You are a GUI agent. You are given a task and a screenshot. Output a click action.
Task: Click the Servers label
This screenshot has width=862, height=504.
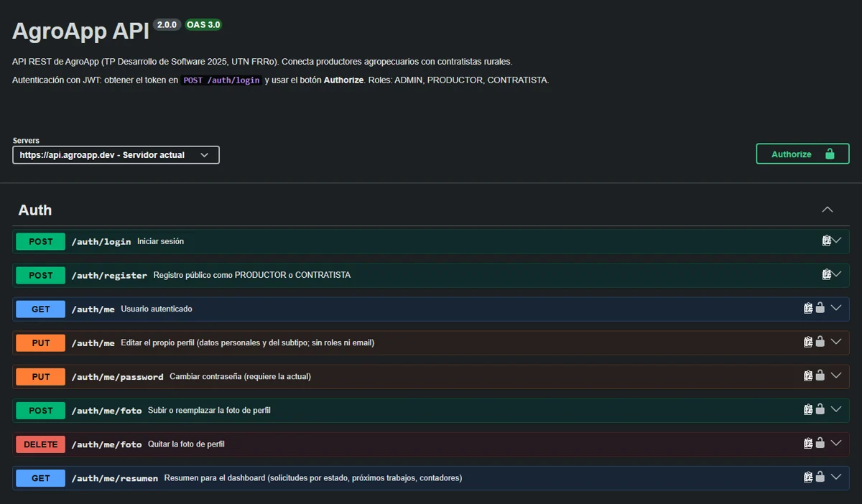pyautogui.click(x=26, y=140)
